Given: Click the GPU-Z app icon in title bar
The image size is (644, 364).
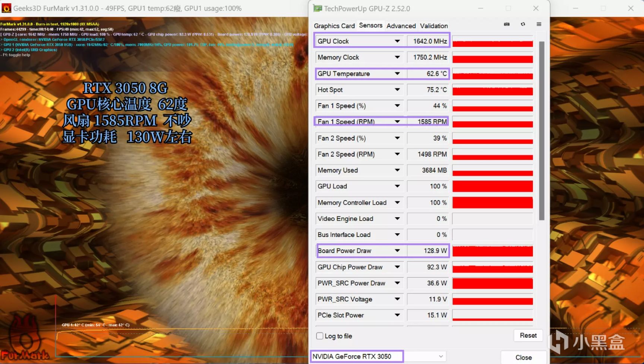Looking at the screenshot, I should pyautogui.click(x=317, y=8).
